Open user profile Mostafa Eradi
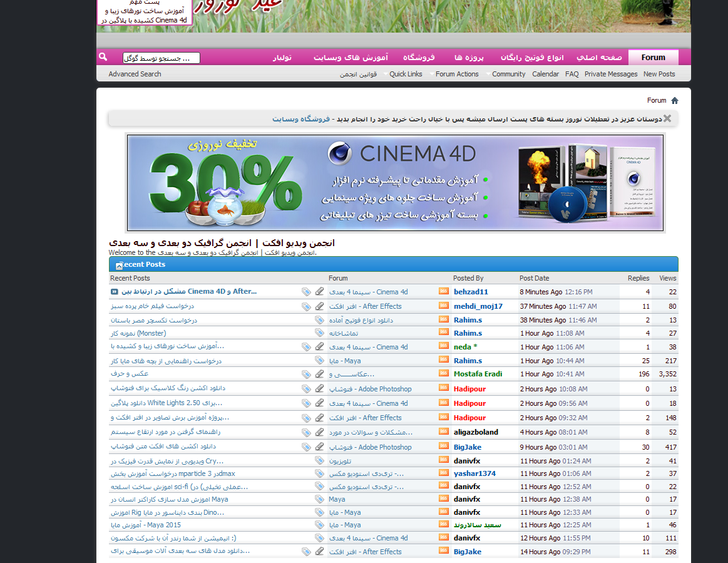Viewport: 728px width, 563px height. 478,374
